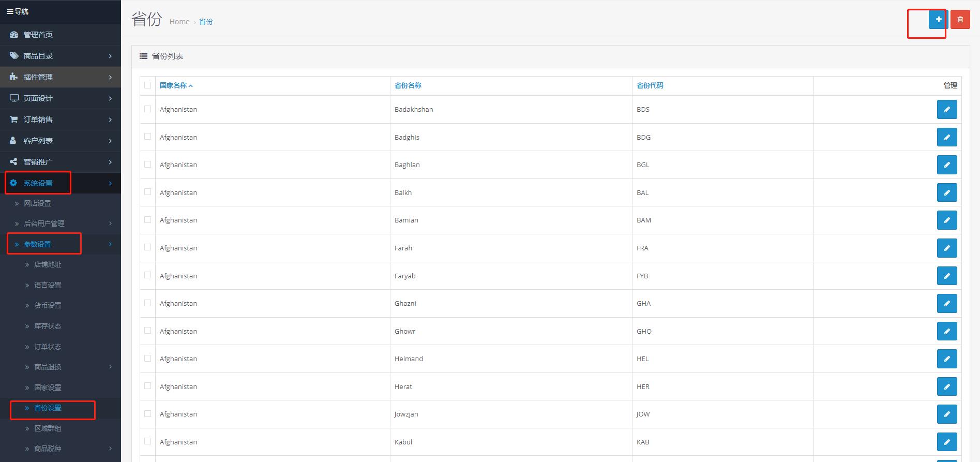
Task: Expand the 商品退换 submenu arrow
Action: coord(110,367)
